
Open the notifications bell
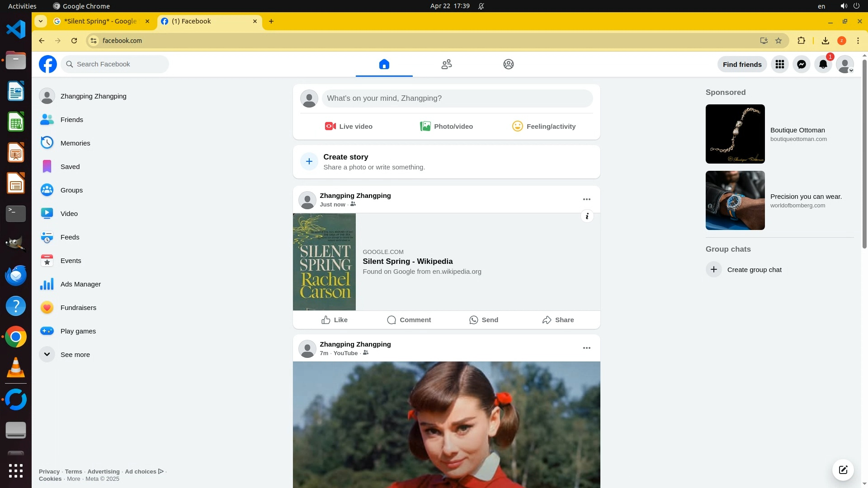[823, 64]
